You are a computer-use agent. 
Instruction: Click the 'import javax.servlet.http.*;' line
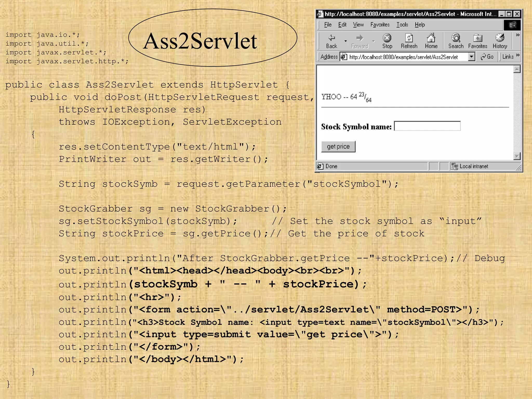pyautogui.click(x=67, y=61)
